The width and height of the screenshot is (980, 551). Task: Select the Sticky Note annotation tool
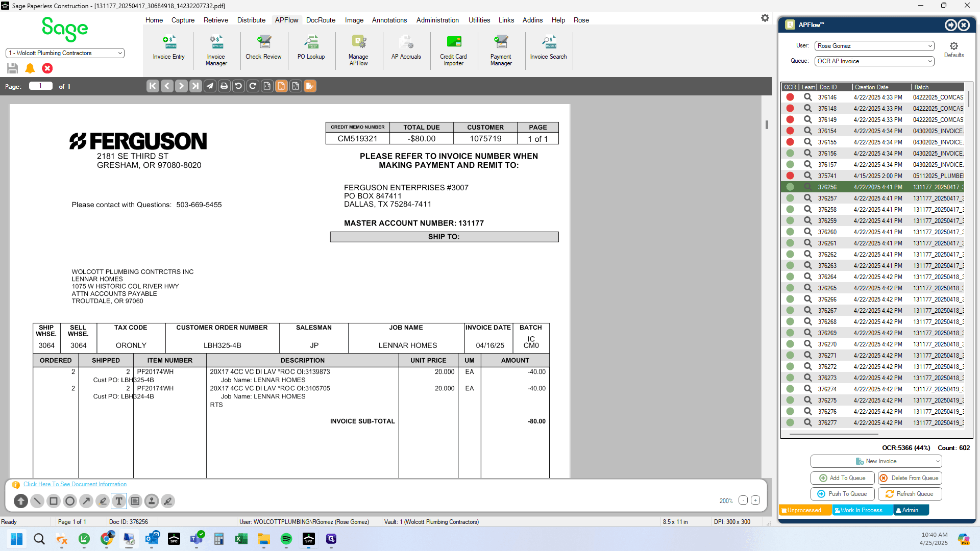coord(135,501)
